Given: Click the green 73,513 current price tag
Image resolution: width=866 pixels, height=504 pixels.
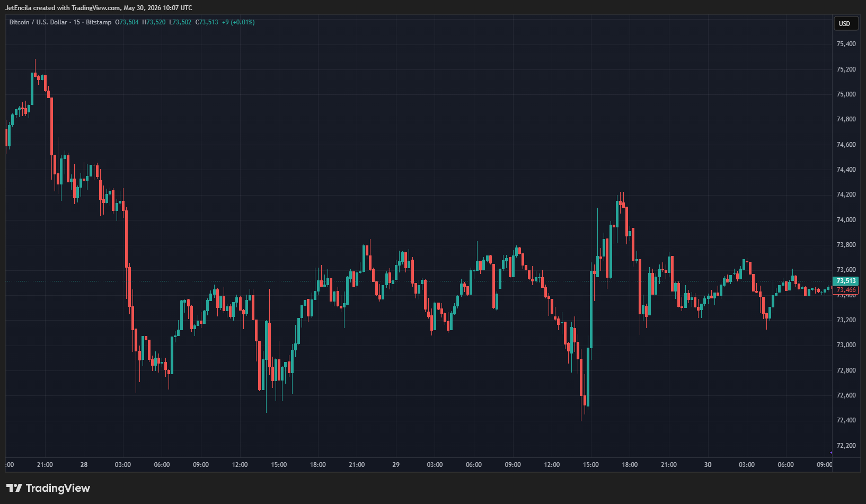Looking at the screenshot, I should click(846, 281).
